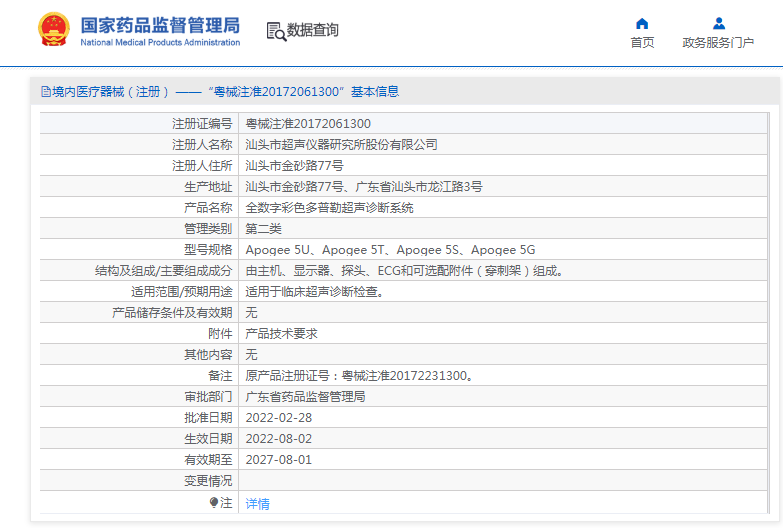Click the 数据查询 magnifier document icon
The width and height of the screenshot is (783, 528).
pyautogui.click(x=275, y=31)
